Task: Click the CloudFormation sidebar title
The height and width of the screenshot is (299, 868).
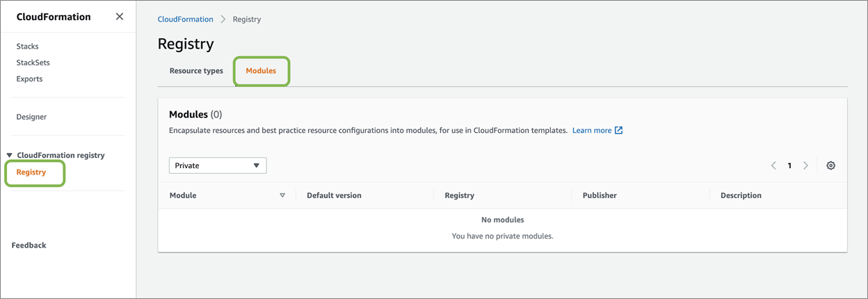Action: [x=54, y=17]
